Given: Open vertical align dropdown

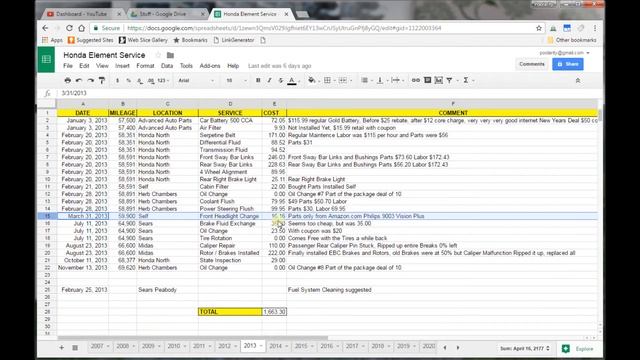Looking at the screenshot, I should tap(382, 80).
